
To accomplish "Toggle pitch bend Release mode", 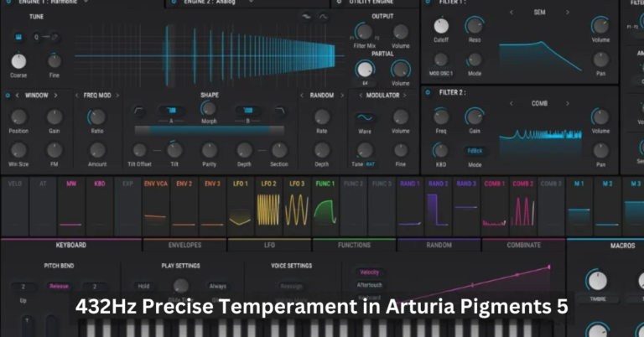I will coord(59,286).
